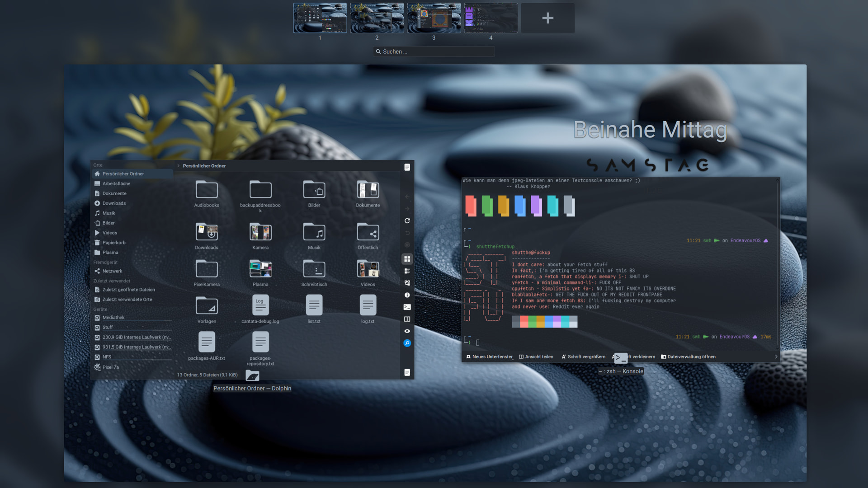Open the information panel icon in Dolphin
The width and height of the screenshot is (868, 488).
tap(407, 295)
